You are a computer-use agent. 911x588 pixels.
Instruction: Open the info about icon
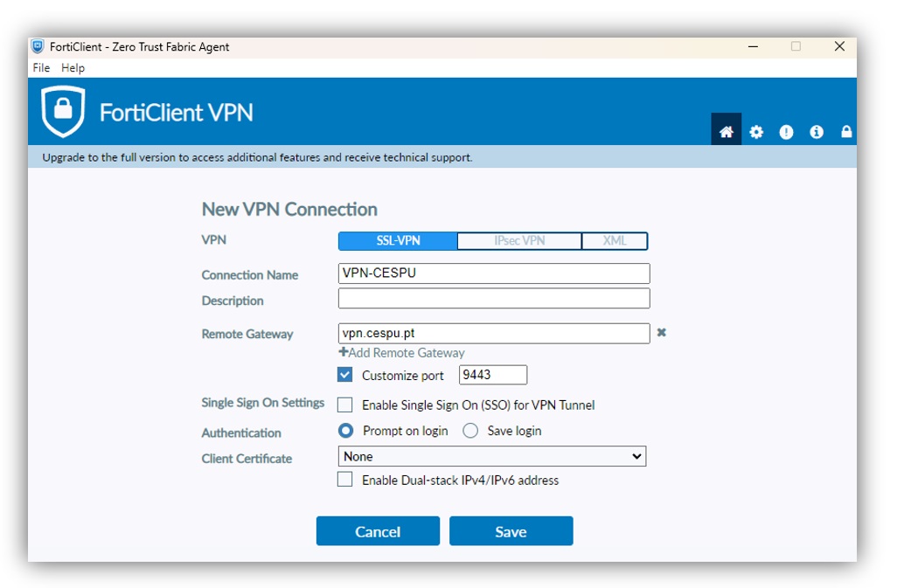[x=817, y=132]
